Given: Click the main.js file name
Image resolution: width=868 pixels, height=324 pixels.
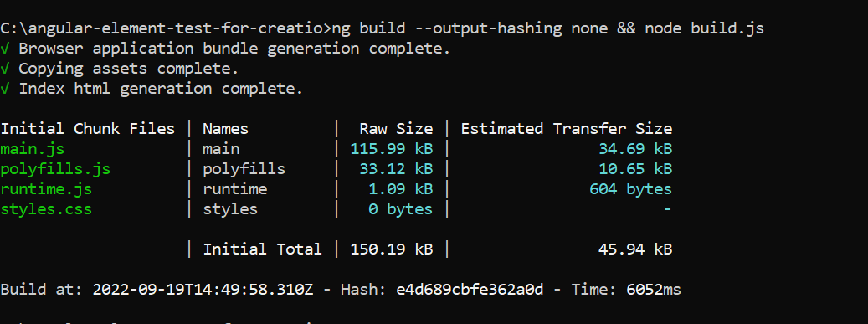Looking at the screenshot, I should 32,150.
